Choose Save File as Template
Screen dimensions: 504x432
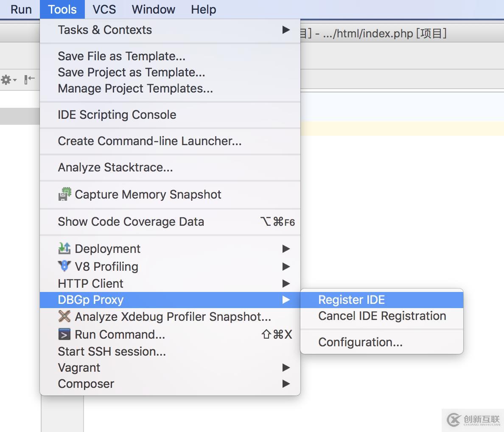tap(170, 56)
